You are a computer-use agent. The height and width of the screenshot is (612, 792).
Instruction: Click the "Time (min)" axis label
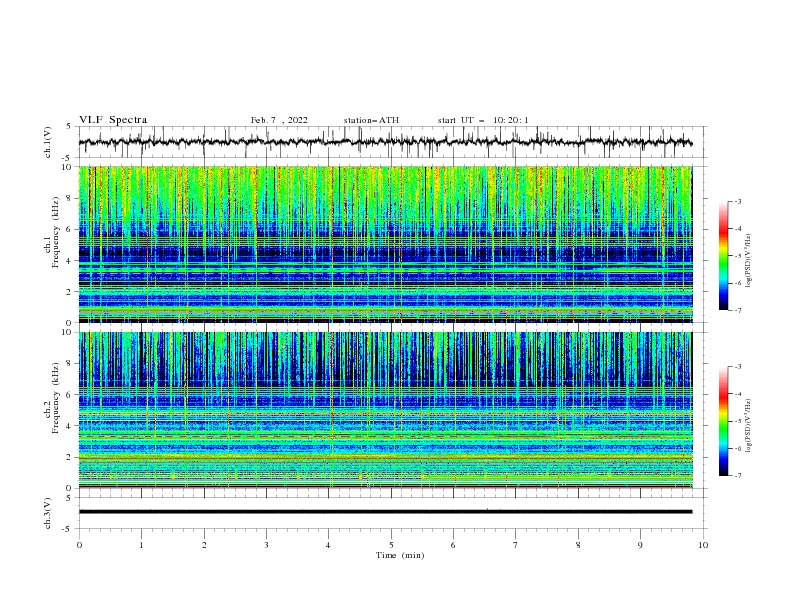400,555
